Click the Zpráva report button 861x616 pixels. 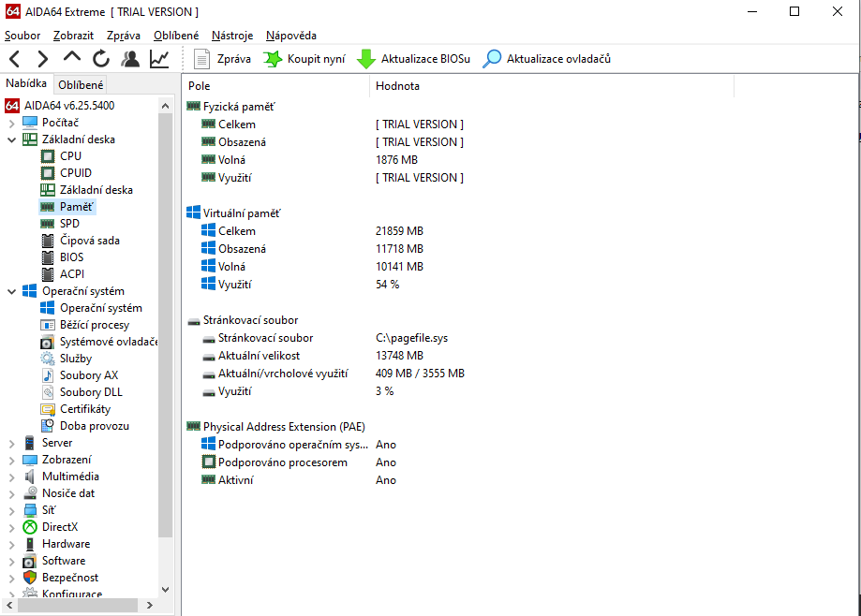click(222, 59)
